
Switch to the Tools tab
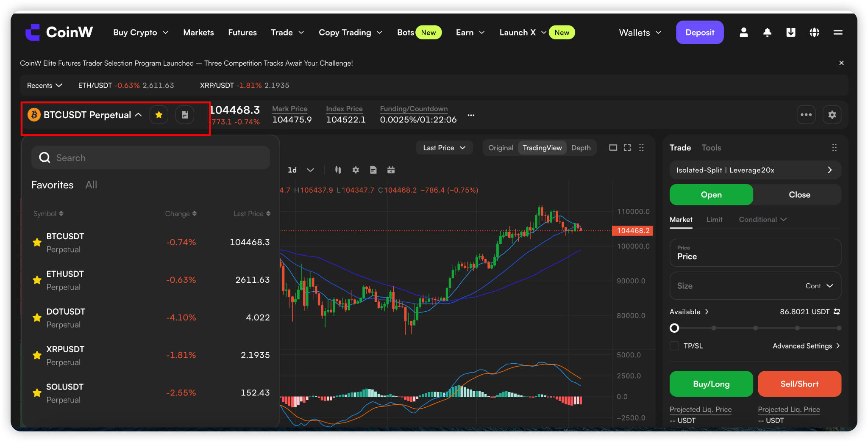point(711,148)
